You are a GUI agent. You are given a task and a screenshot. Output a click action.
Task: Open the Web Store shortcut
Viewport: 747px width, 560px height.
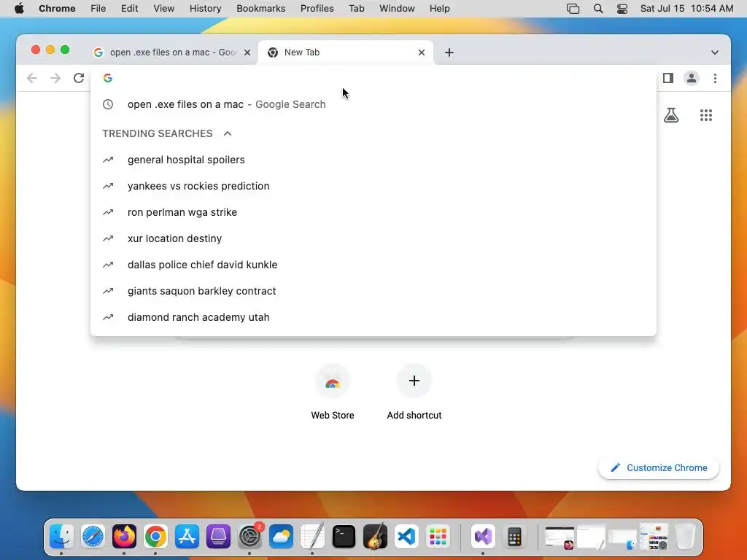pos(333,392)
